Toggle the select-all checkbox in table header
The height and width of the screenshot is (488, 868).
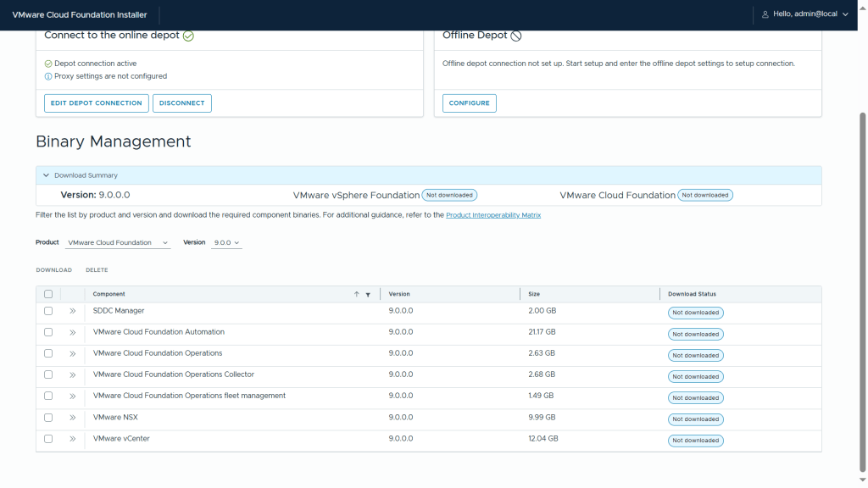pyautogui.click(x=48, y=294)
